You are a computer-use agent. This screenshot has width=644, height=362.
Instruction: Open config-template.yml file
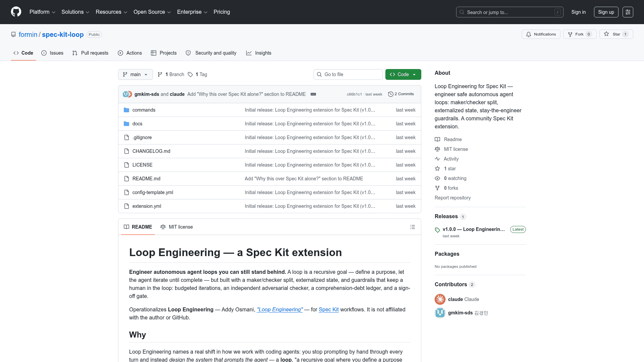[153, 192]
